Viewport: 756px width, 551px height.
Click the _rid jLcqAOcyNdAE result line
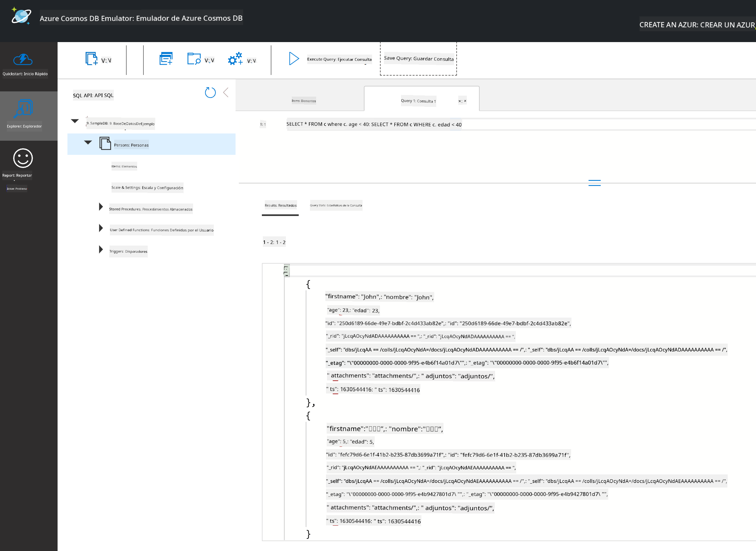tap(421, 467)
